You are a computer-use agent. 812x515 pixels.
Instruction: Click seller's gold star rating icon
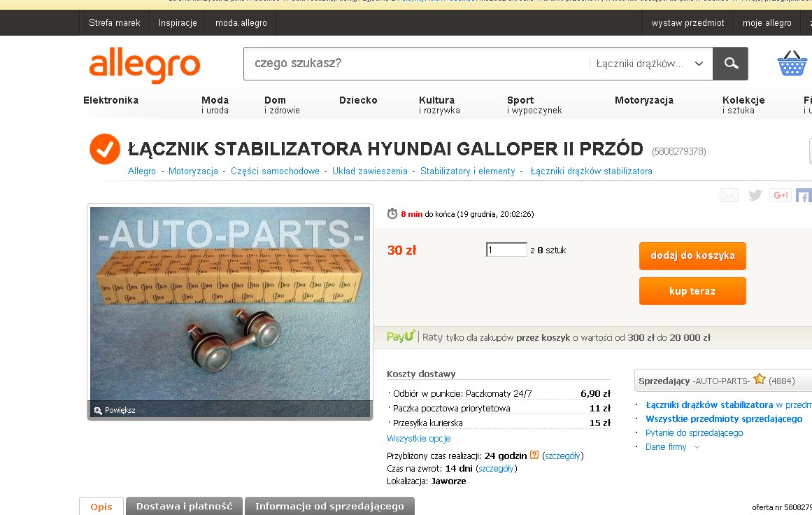(x=759, y=379)
